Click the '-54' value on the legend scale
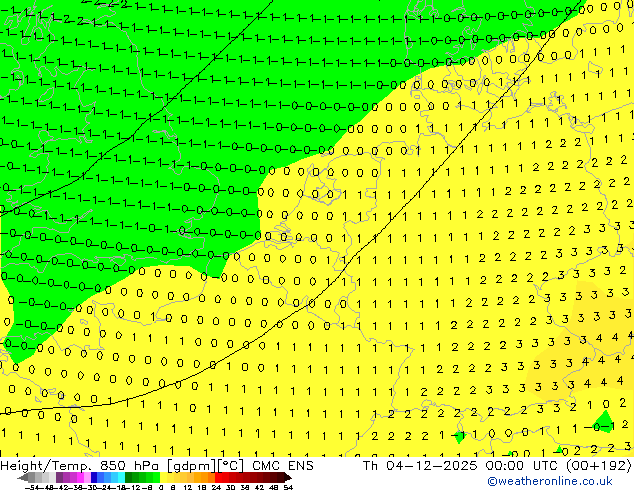Screen dimensions: 634x490 click(32, 487)
